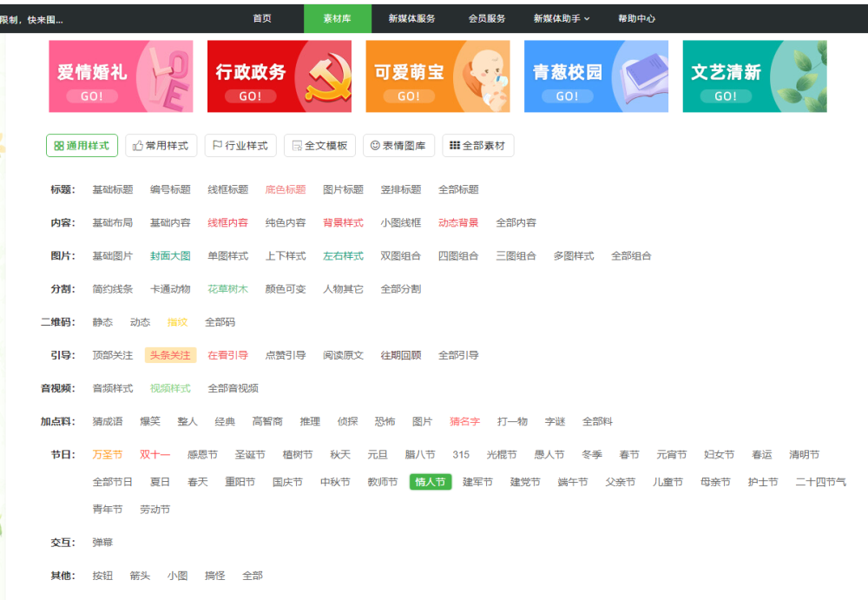Viewport: 868px width, 600px height.
Task: Click the active 情人节 holiday tag
Action: (x=431, y=482)
